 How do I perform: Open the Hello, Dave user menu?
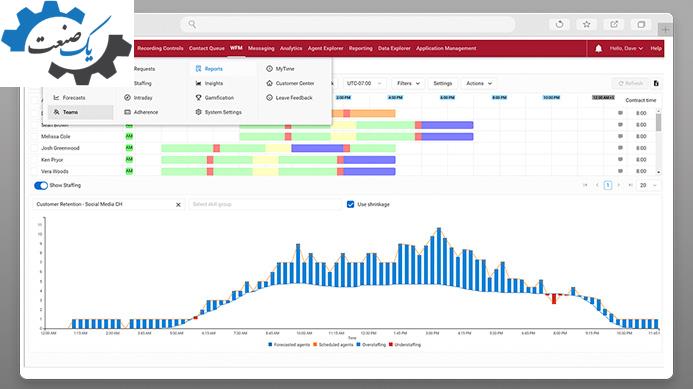point(626,48)
